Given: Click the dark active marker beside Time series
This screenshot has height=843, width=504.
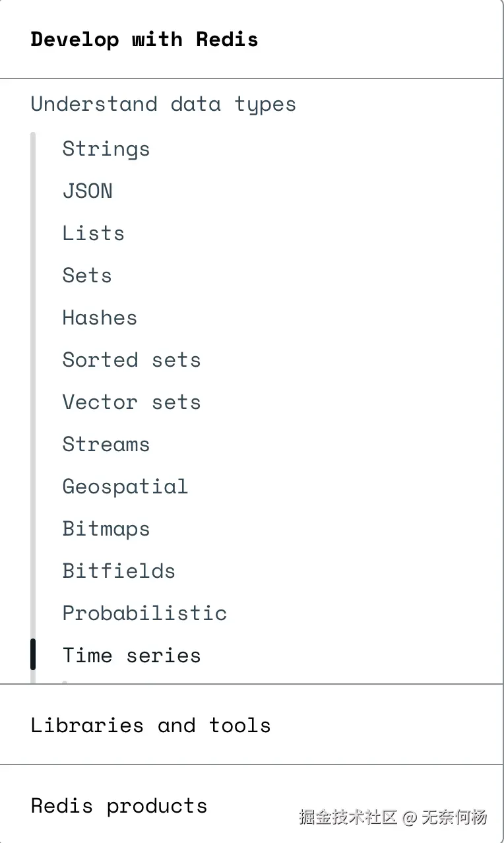Looking at the screenshot, I should [x=33, y=654].
